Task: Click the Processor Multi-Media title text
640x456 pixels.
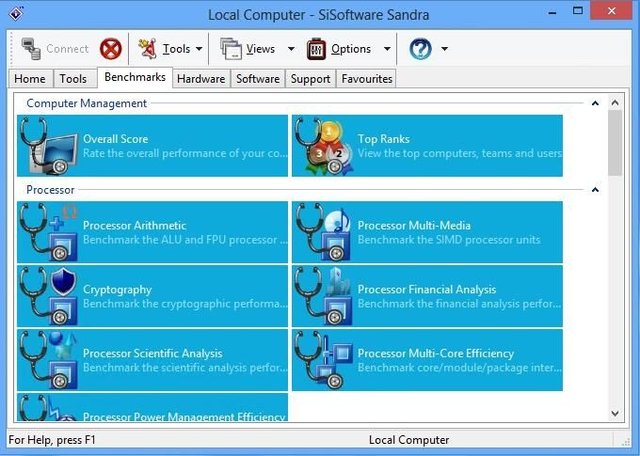Action: (x=414, y=225)
